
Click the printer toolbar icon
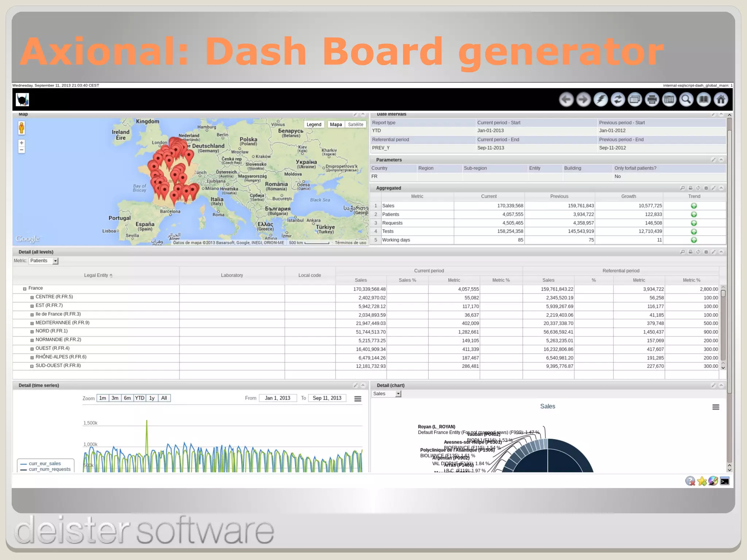pyautogui.click(x=652, y=100)
